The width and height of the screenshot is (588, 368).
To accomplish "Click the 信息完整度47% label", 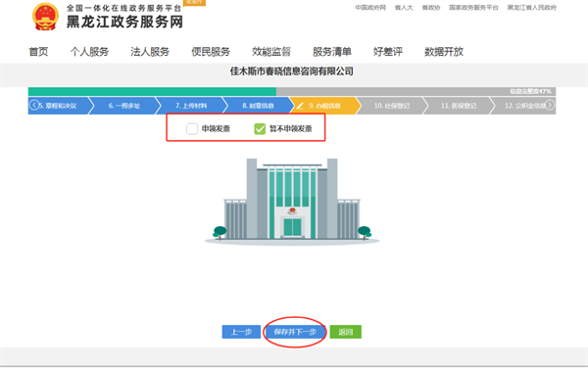I will click(530, 91).
